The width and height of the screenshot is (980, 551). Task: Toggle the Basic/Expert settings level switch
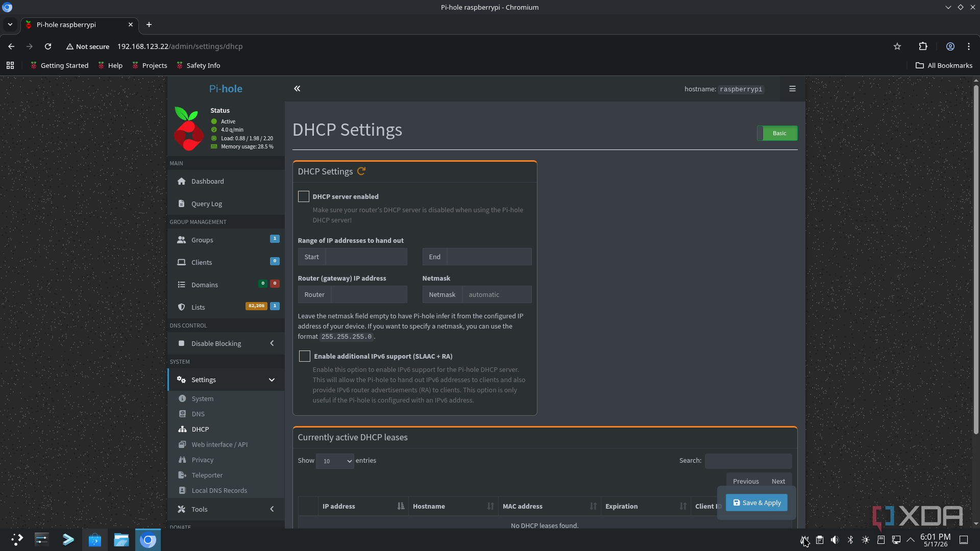point(777,134)
